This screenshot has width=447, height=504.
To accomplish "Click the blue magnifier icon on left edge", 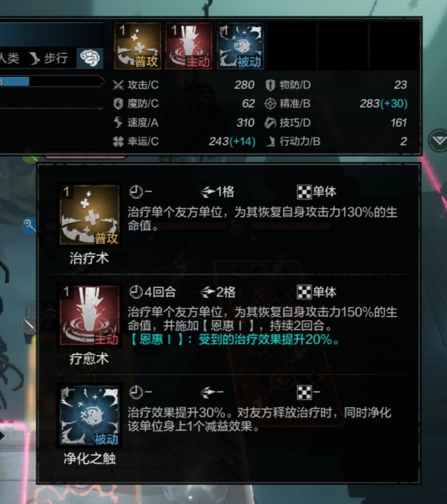I will [x=29, y=225].
